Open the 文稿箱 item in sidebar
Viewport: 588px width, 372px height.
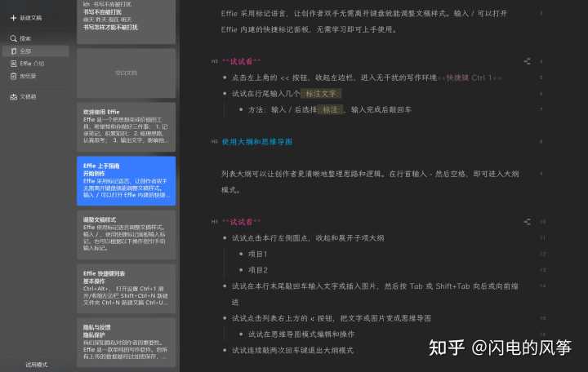(23, 96)
